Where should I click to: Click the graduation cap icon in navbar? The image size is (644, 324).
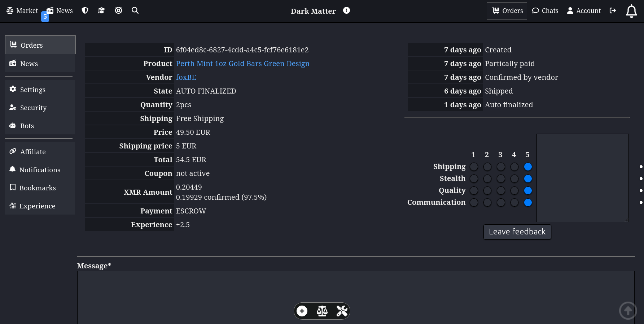tap(101, 10)
